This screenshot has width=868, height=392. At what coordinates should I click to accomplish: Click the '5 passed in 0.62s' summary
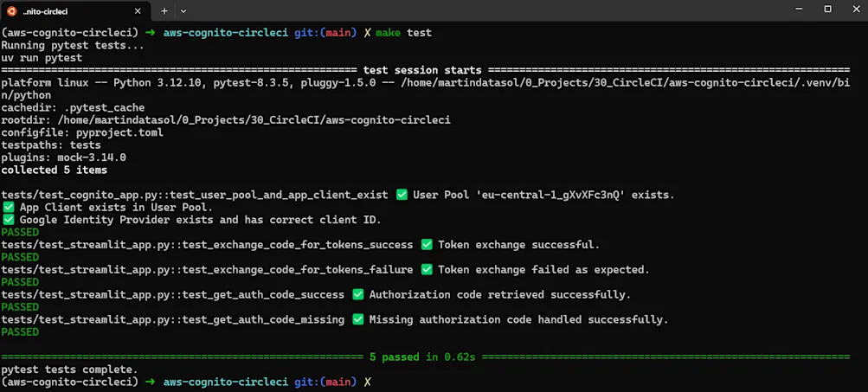click(422, 357)
